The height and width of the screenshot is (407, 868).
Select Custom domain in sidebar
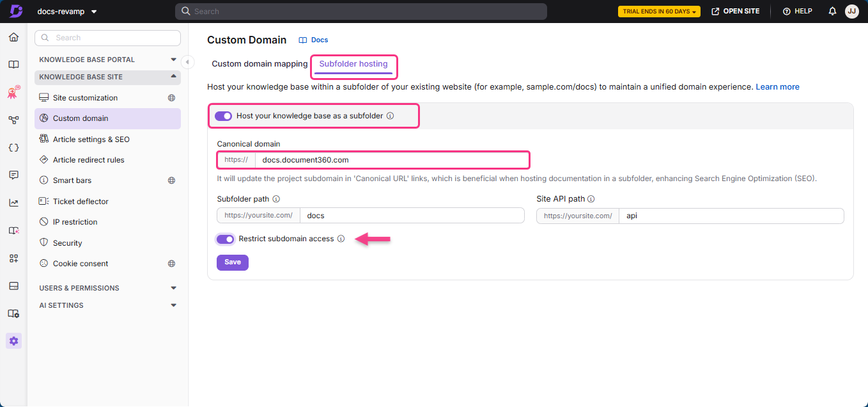tap(107, 118)
